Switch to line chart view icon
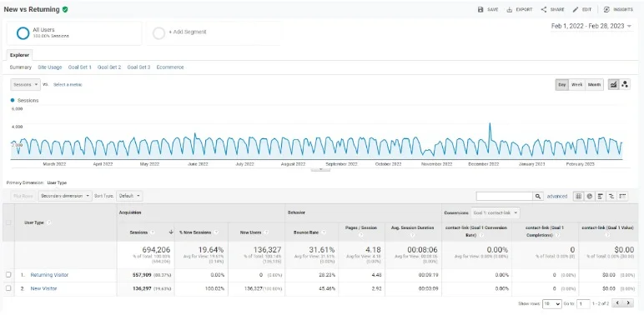This screenshot has height=315, width=644. [613, 84]
